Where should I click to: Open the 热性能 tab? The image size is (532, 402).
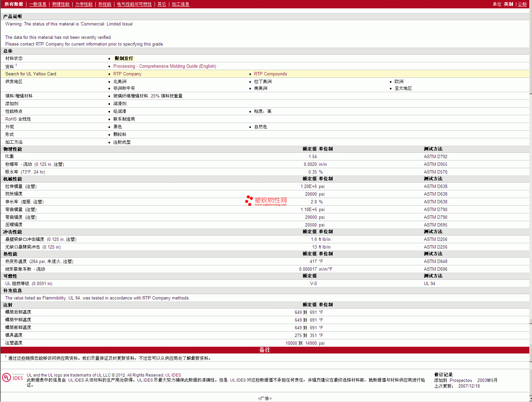click(105, 4)
